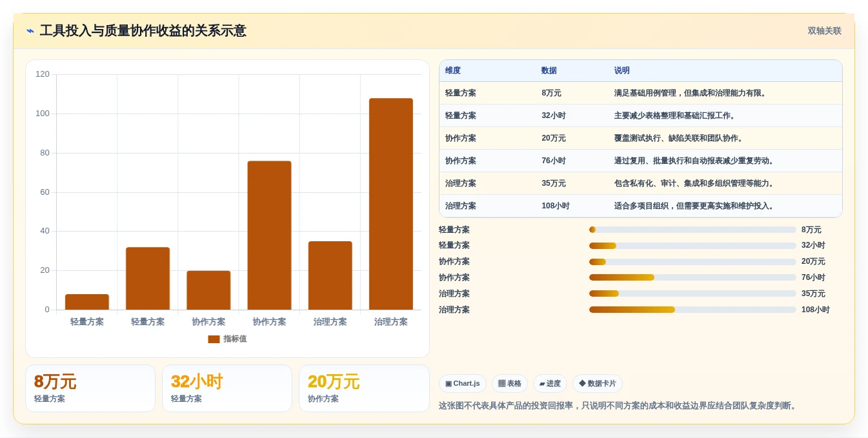Click description 包含私有化、审计、集成和多组织管理等能力。
Viewport: 868px width, 438px height.
pyautogui.click(x=695, y=184)
